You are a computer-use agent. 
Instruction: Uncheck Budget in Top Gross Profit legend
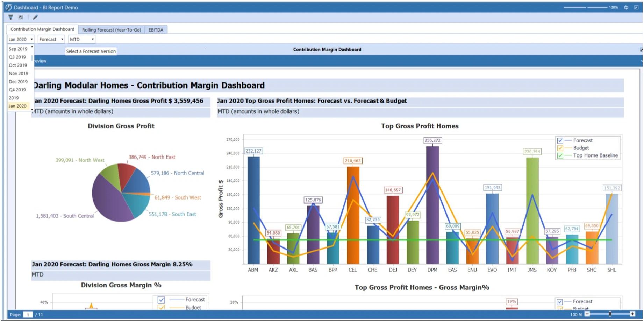click(x=560, y=148)
